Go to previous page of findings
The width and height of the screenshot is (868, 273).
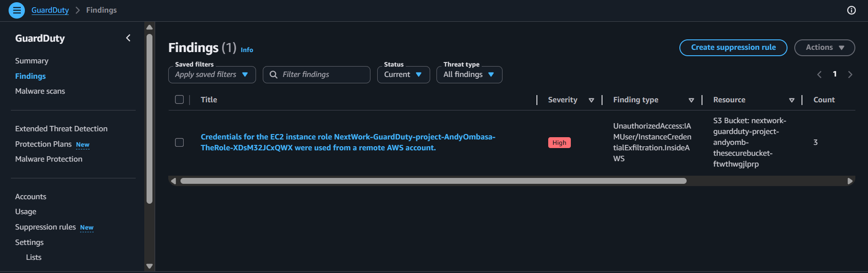(819, 74)
